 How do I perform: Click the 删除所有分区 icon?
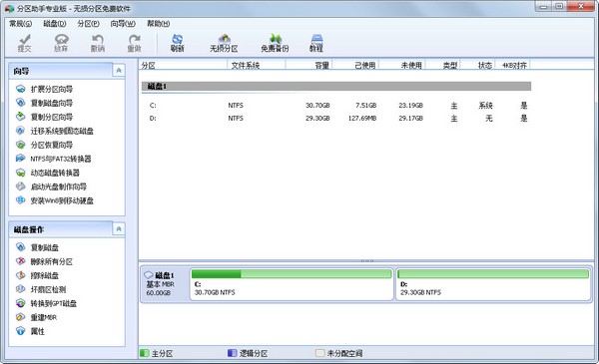(x=21, y=261)
